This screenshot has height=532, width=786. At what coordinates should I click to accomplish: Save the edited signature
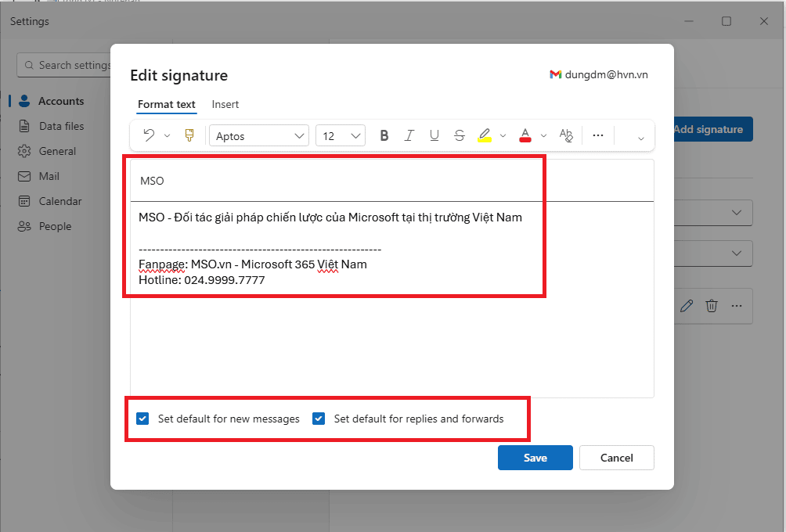point(535,458)
